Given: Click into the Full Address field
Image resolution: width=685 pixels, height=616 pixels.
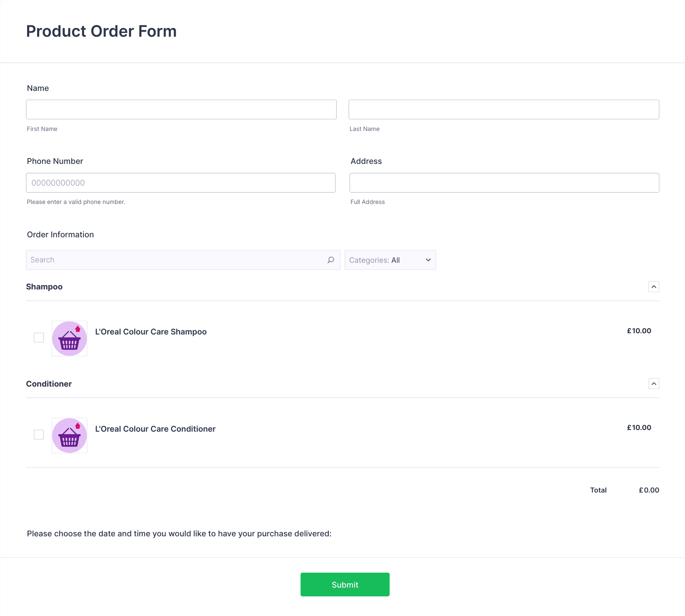Looking at the screenshot, I should click(x=504, y=183).
